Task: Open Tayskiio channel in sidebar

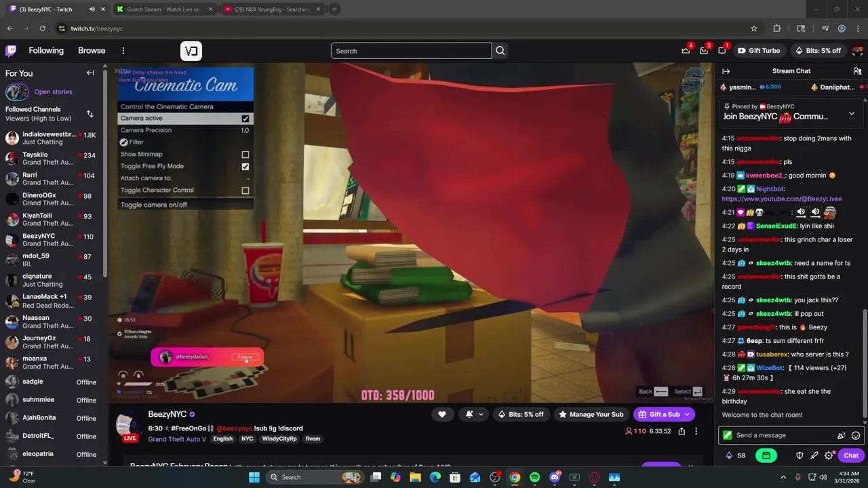Action: point(52,159)
